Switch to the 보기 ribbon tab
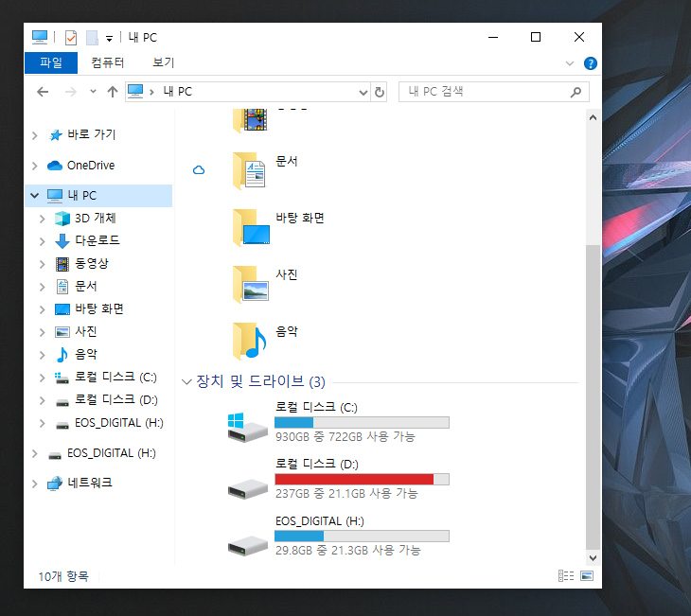The width and height of the screenshot is (691, 616). pos(164,62)
